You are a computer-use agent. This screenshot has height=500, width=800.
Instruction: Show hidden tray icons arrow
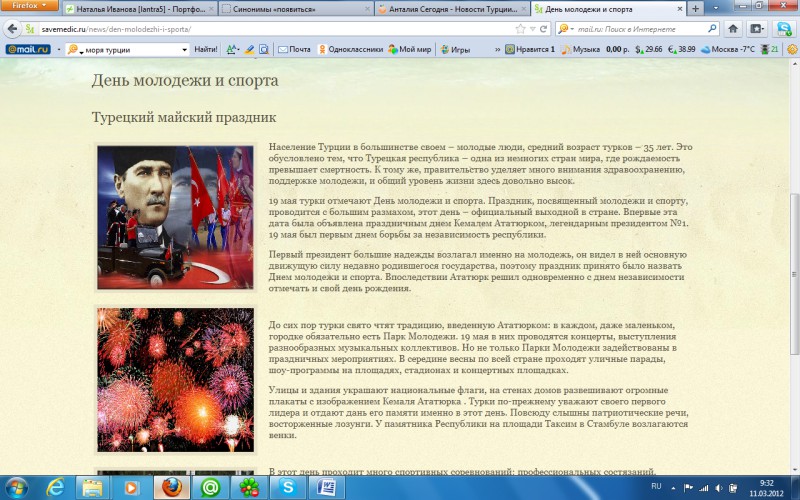pyautogui.click(x=673, y=488)
